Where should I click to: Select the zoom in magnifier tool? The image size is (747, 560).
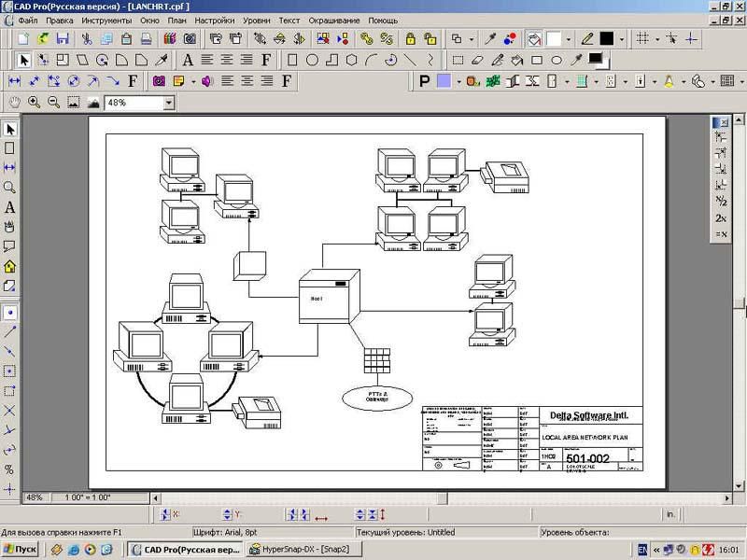(34, 103)
